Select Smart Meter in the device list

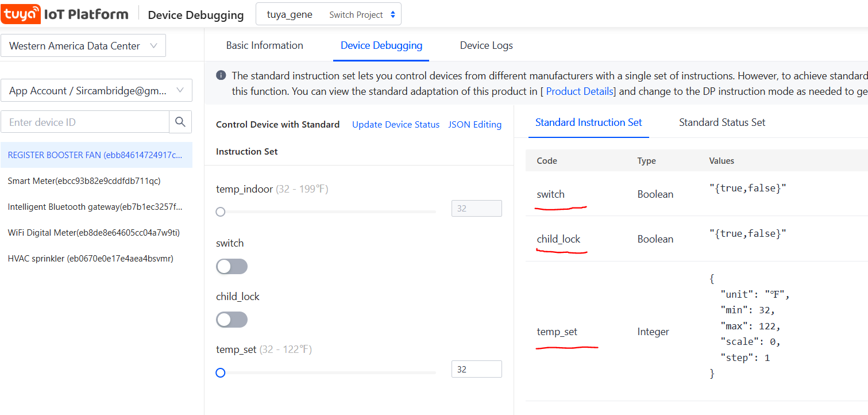pos(84,181)
